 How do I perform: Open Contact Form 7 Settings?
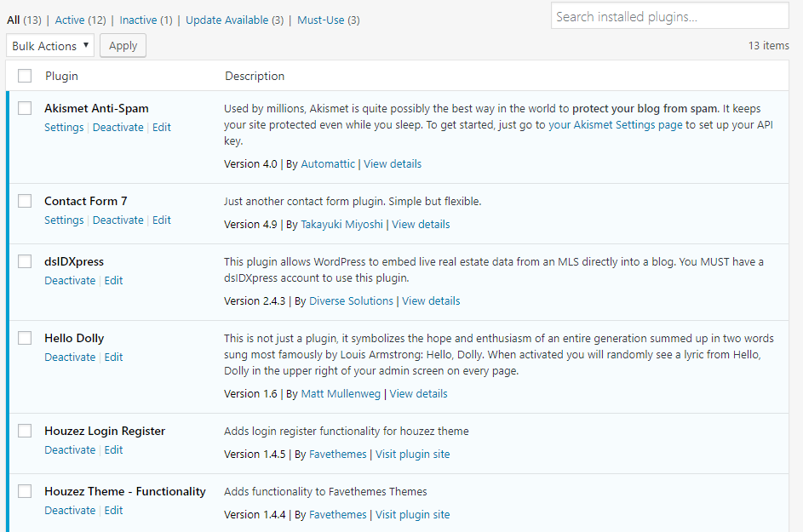tap(64, 220)
